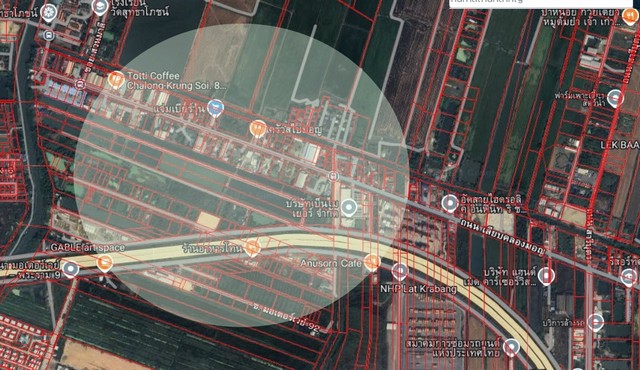
Task: Select the GABLE art space orange marker
Action: coord(105,263)
